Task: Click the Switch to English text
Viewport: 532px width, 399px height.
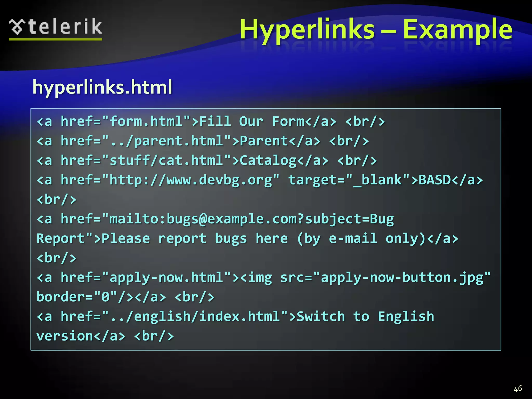Action: click(365, 316)
